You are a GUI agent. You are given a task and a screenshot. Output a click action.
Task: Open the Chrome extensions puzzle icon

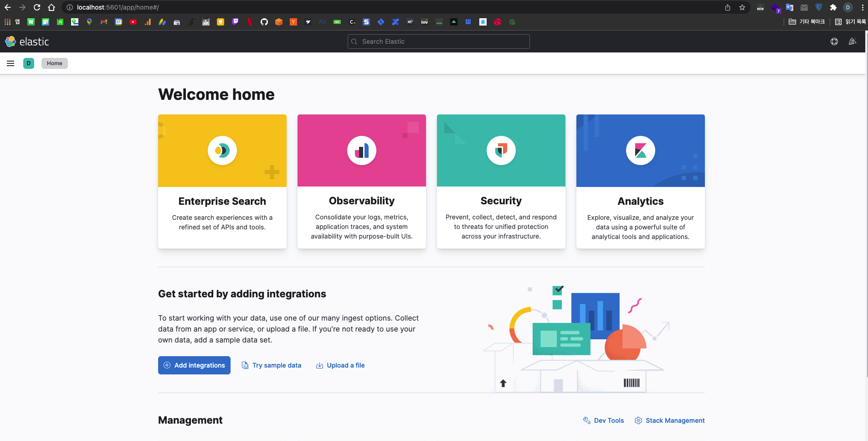click(833, 7)
